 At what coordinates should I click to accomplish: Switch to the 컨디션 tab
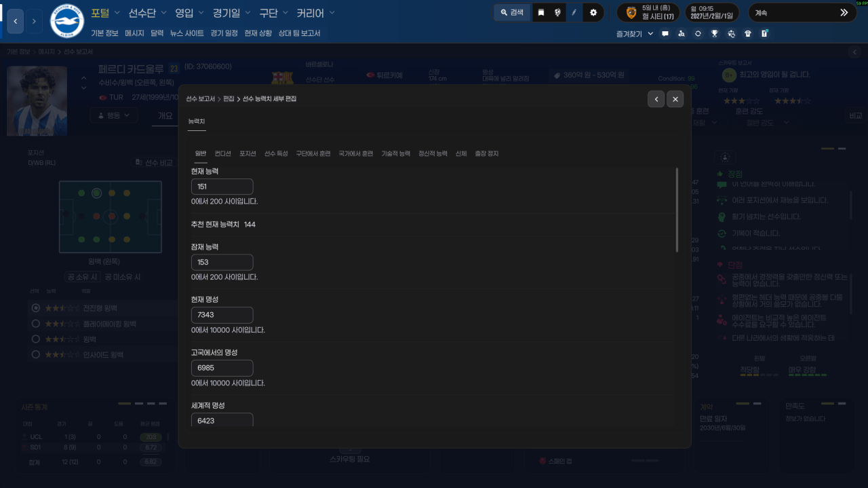[x=222, y=154]
